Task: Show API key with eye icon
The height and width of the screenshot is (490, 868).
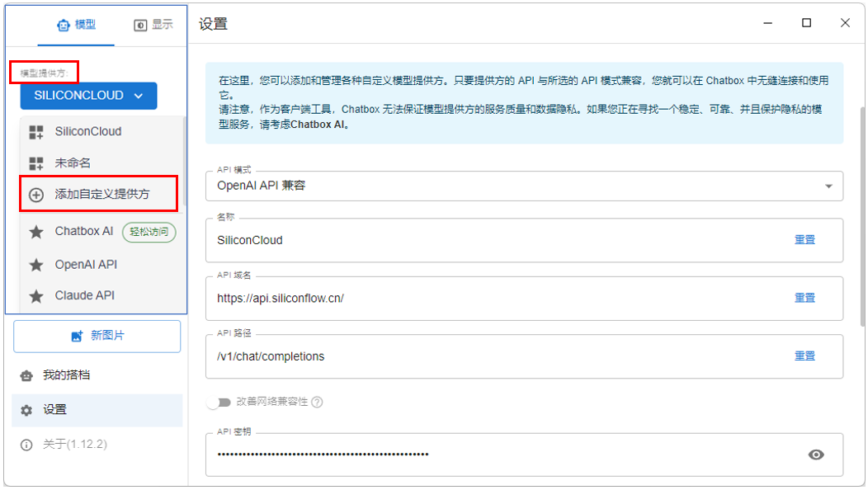Action: point(816,455)
